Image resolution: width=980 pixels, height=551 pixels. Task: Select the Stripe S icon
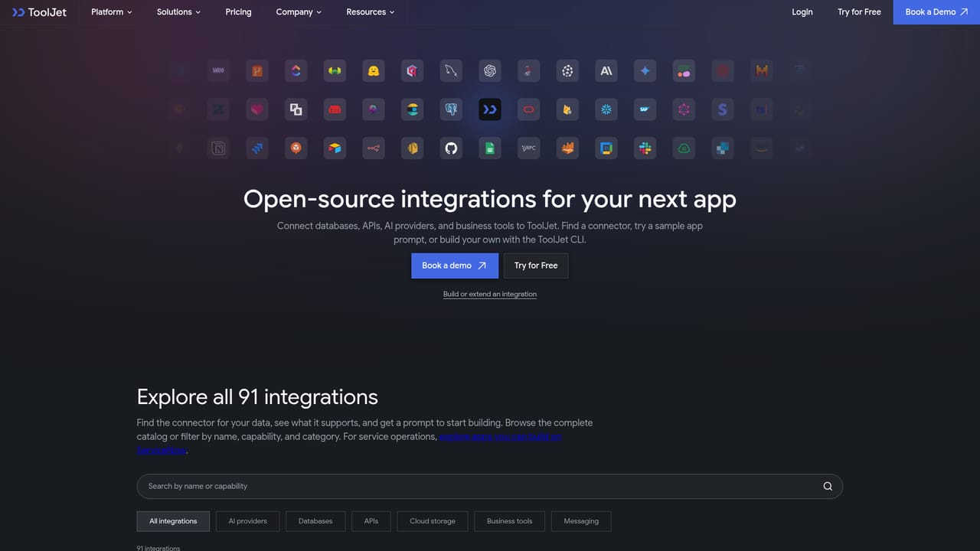(723, 109)
